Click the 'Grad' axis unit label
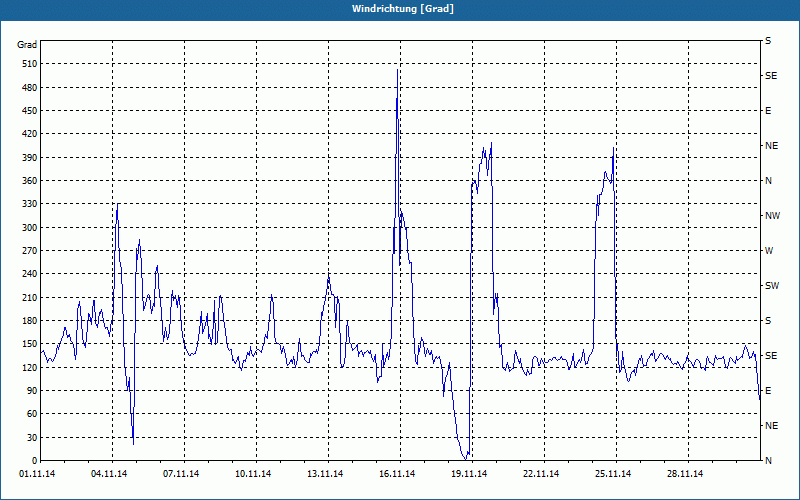This screenshot has width=800, height=500. (x=27, y=45)
